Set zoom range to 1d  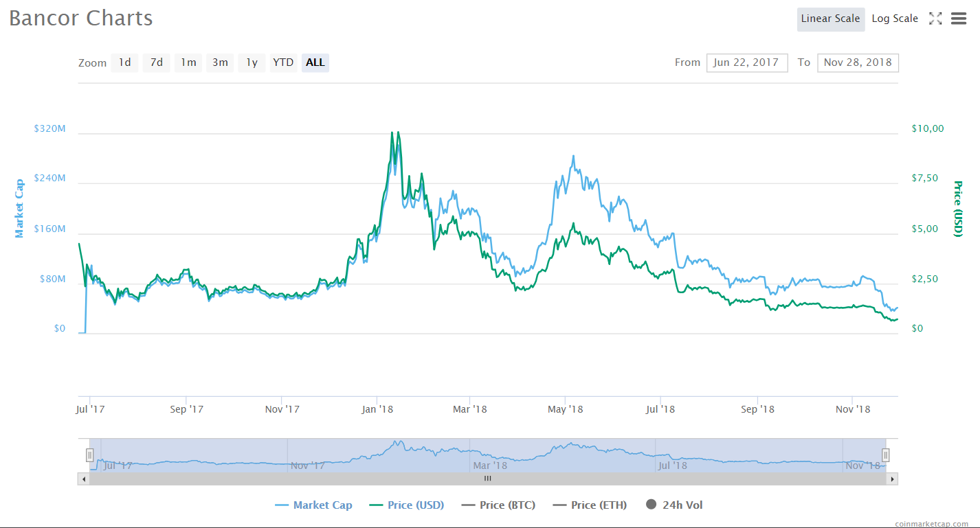point(124,62)
